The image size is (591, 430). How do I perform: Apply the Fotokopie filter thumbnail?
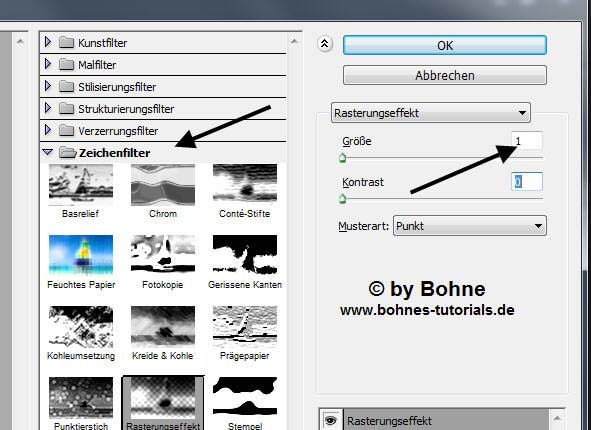163,254
